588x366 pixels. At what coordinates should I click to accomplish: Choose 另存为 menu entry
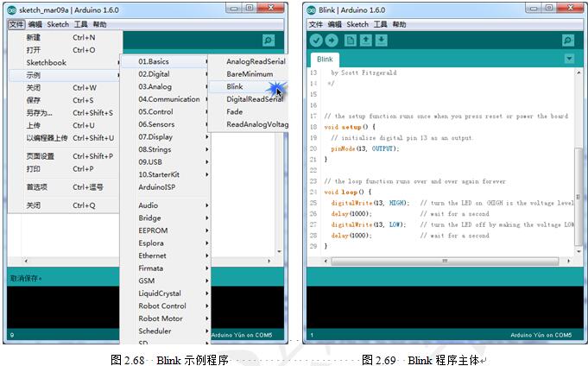click(65, 113)
